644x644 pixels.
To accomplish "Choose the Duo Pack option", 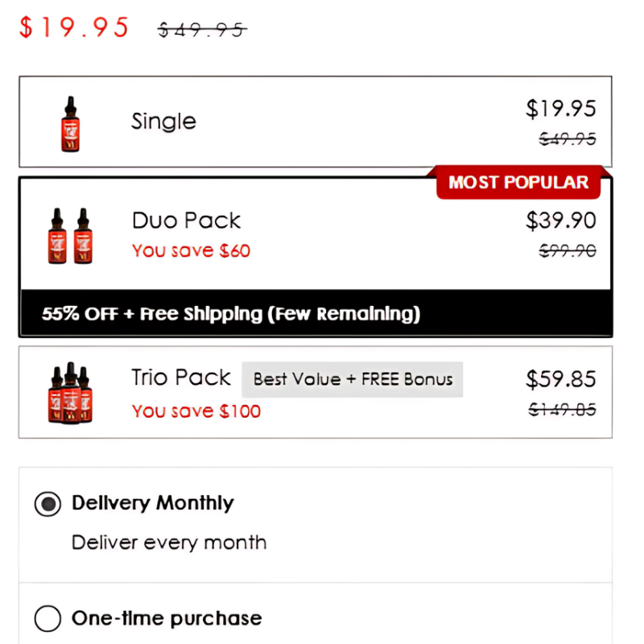I will [186, 221].
